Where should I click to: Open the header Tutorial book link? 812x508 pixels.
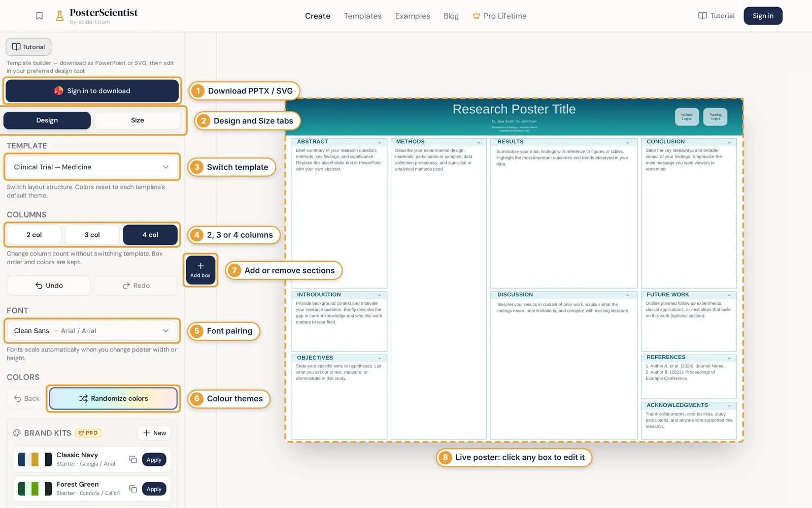click(x=716, y=16)
